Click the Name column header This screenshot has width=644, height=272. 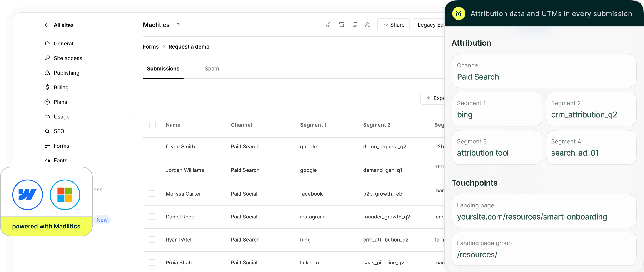pyautogui.click(x=173, y=125)
